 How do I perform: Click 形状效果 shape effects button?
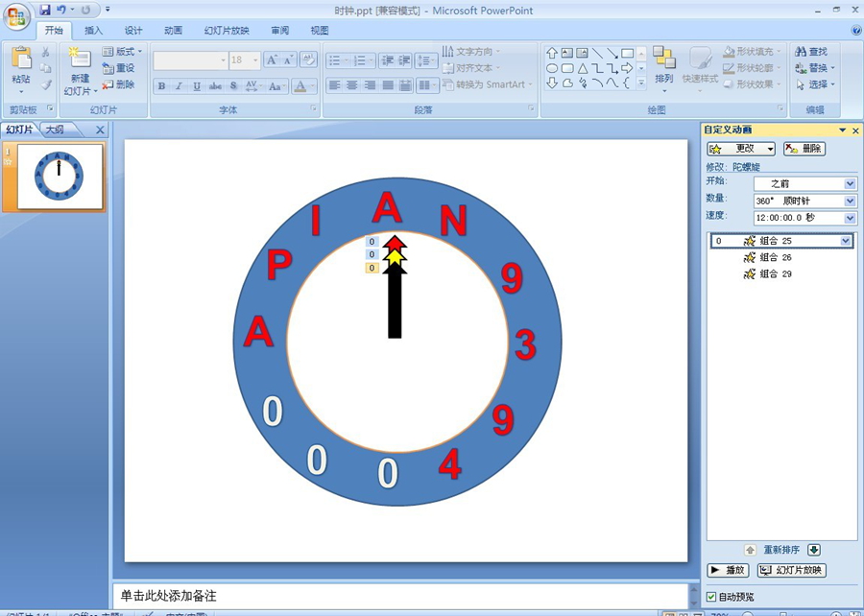[752, 84]
